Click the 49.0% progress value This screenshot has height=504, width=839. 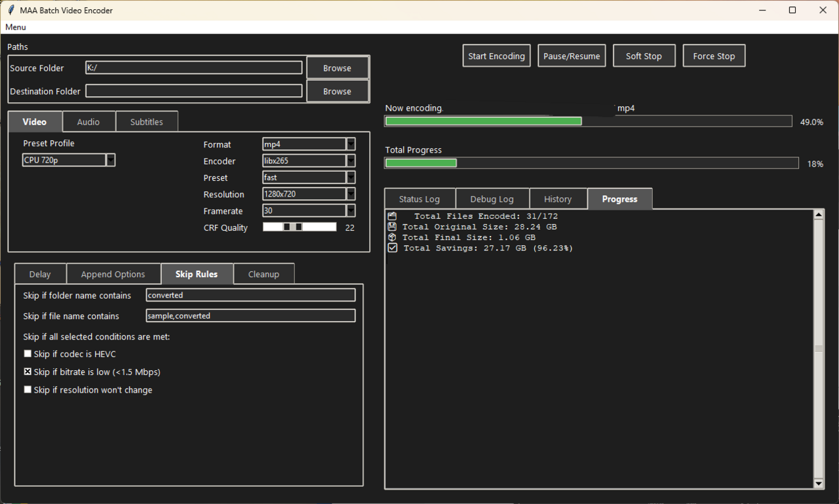tap(811, 122)
